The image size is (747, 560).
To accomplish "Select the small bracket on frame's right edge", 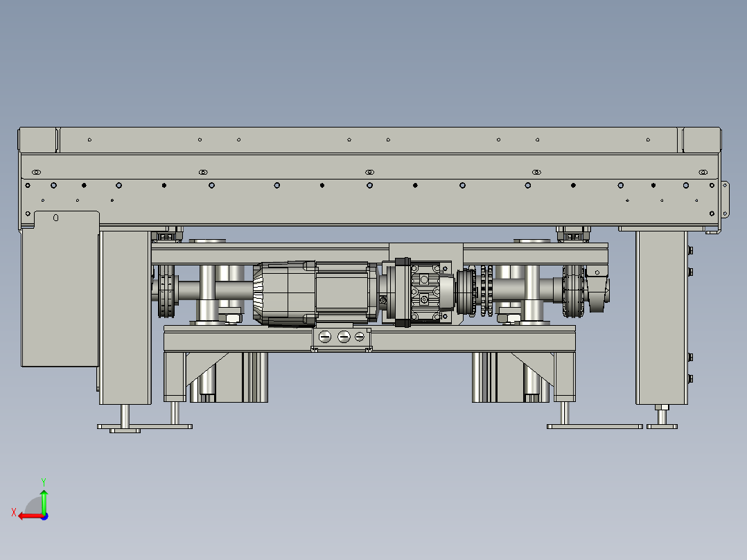I will 725,199.
